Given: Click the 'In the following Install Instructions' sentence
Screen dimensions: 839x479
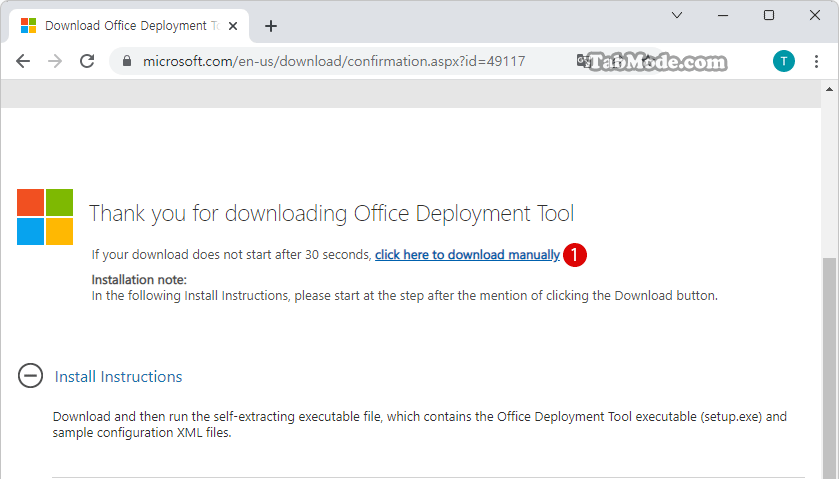Looking at the screenshot, I should pyautogui.click(x=405, y=296).
